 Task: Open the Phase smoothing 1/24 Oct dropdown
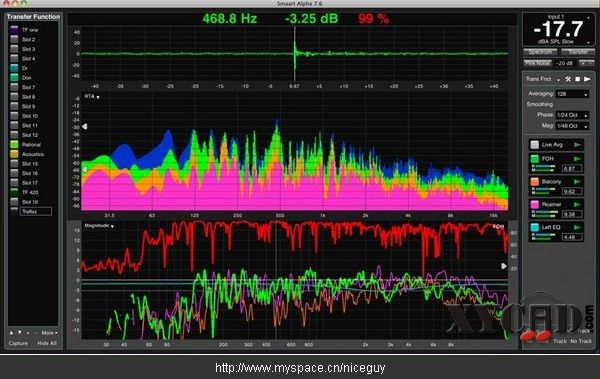point(572,115)
